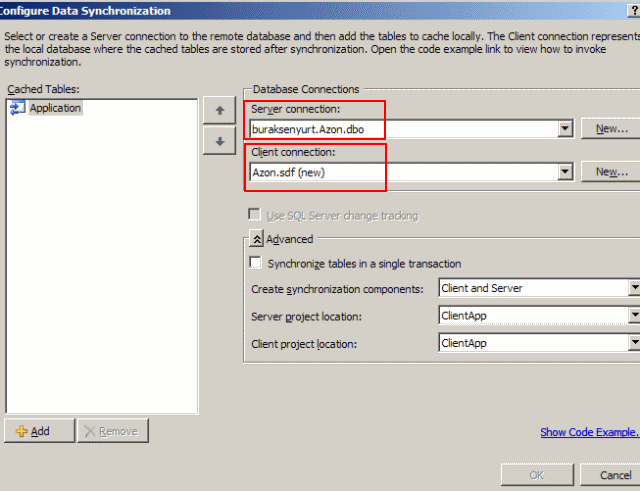Screen dimensions: 640x491
Task: Open the Server connection dropdown
Action: pos(565,128)
